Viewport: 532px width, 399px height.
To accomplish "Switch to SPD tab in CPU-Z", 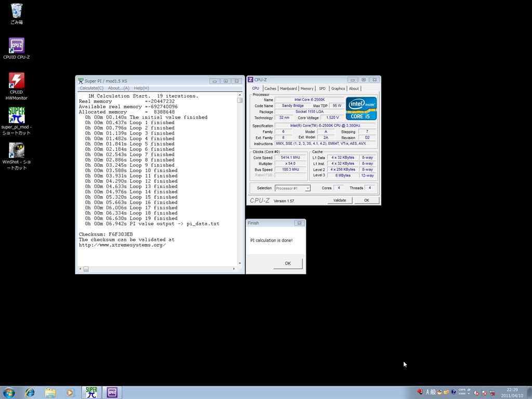I will tap(322, 88).
